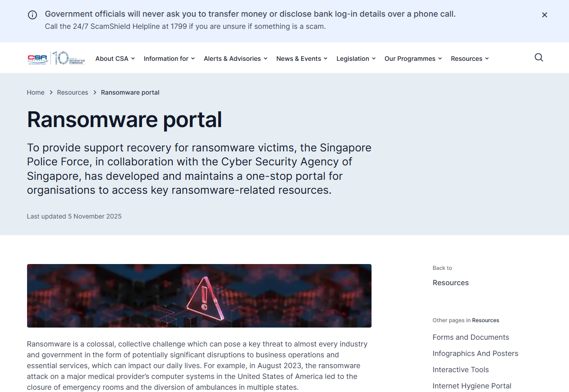Open Interactive Tools from the sidebar

point(460,369)
